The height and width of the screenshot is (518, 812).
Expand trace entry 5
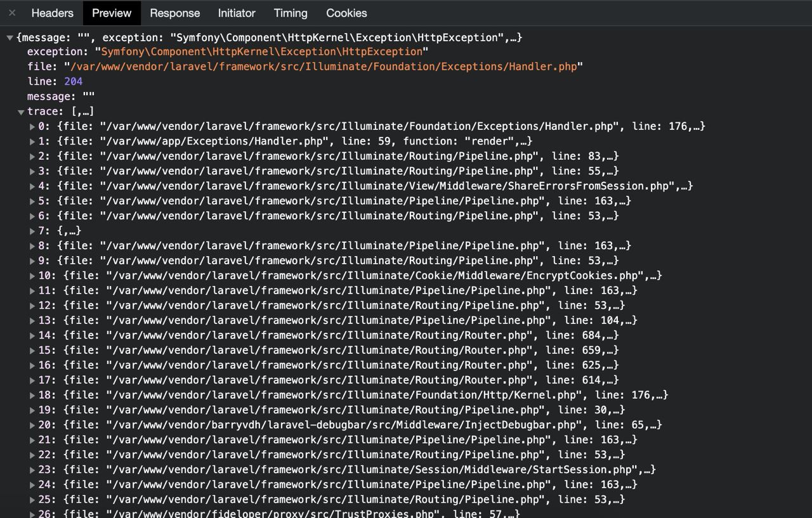32,201
